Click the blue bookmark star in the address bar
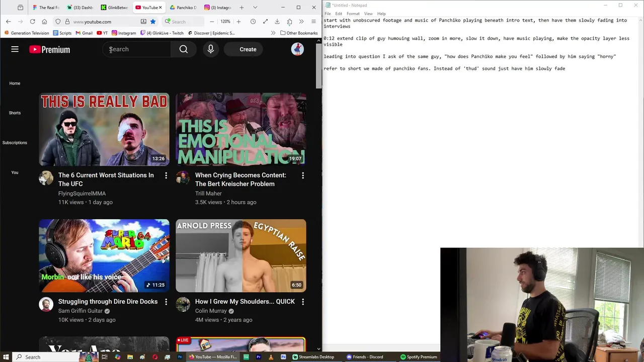The image size is (644, 362). coord(153,22)
